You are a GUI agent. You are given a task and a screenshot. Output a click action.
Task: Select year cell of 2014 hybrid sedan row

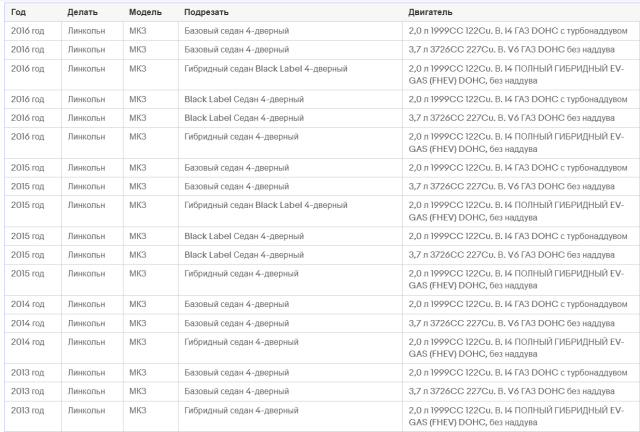coord(27,341)
